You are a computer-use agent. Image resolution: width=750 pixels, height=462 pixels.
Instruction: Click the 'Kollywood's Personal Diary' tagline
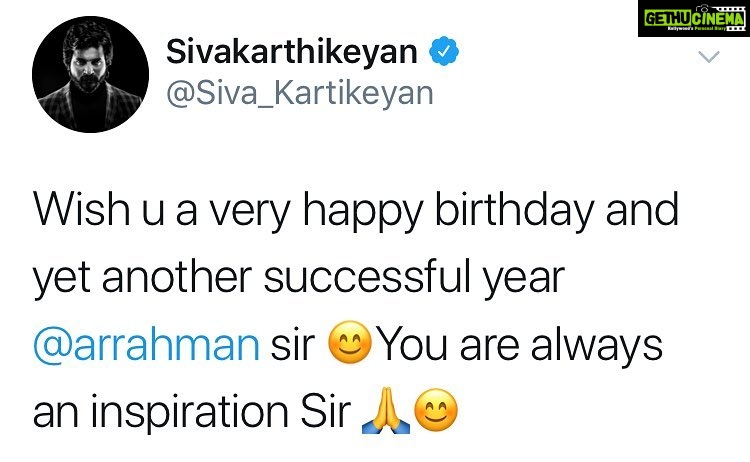[x=696, y=29]
